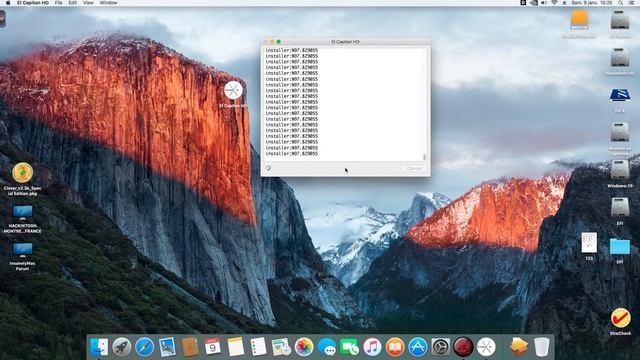This screenshot has height=360, width=640.
Task: Open Calendar showing 9 in dock
Action: (213, 347)
